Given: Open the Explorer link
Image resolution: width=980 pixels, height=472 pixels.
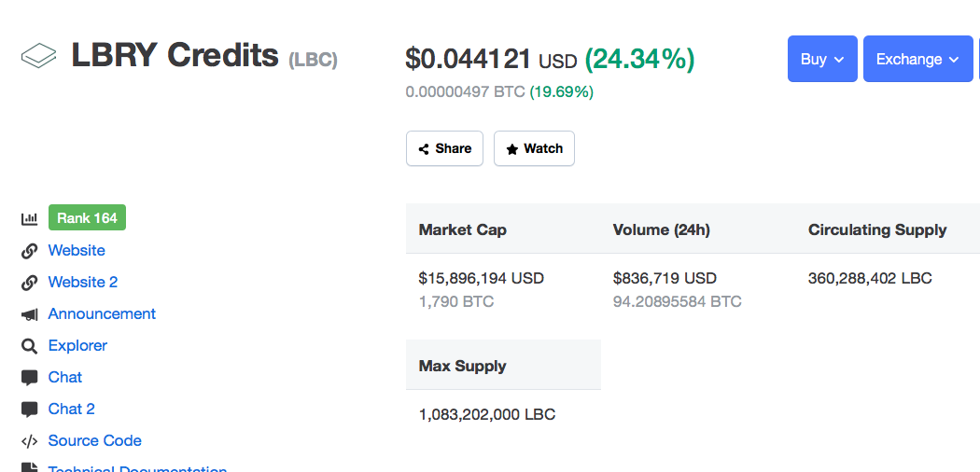Looking at the screenshot, I should click(77, 345).
